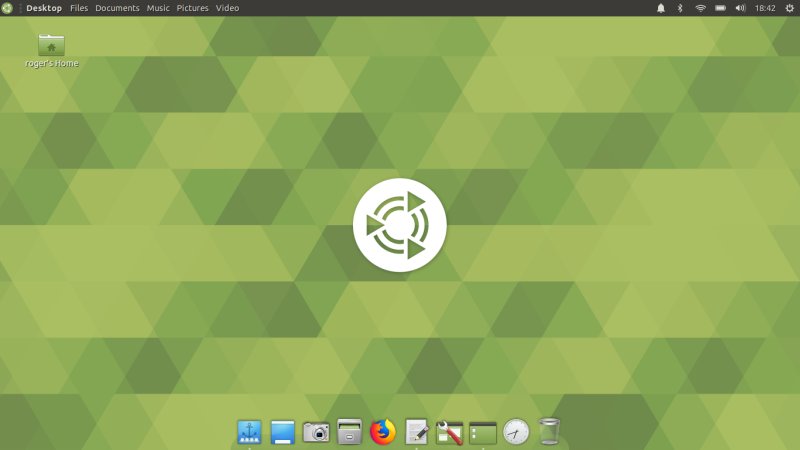The width and height of the screenshot is (800, 450).
Task: Launch the camera screenshot app from dock
Action: click(x=316, y=433)
